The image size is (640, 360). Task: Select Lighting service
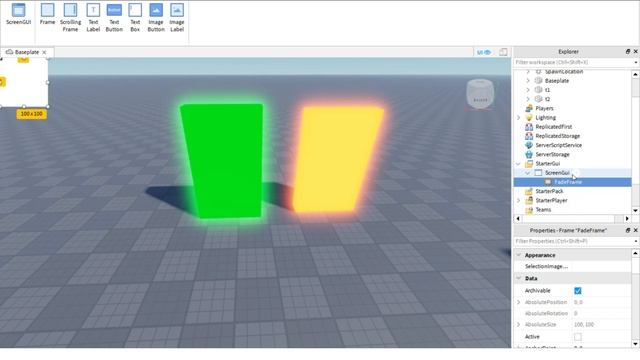point(545,118)
